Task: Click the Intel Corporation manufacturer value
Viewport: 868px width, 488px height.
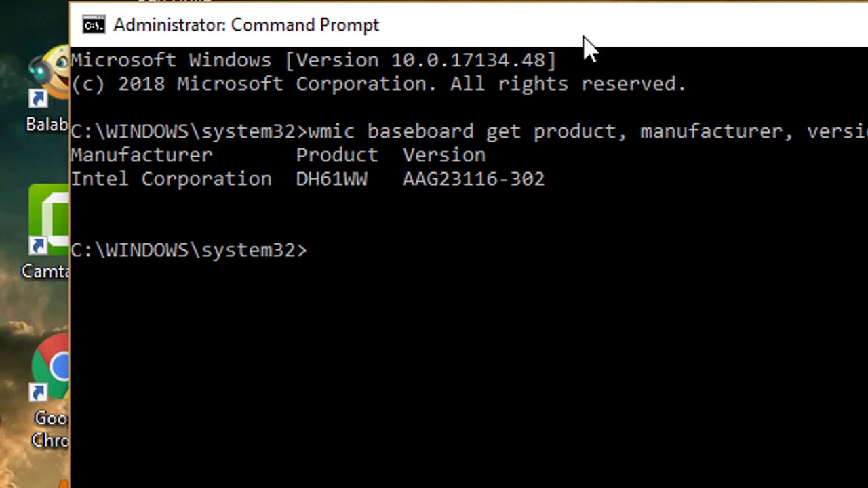Action: tap(171, 179)
